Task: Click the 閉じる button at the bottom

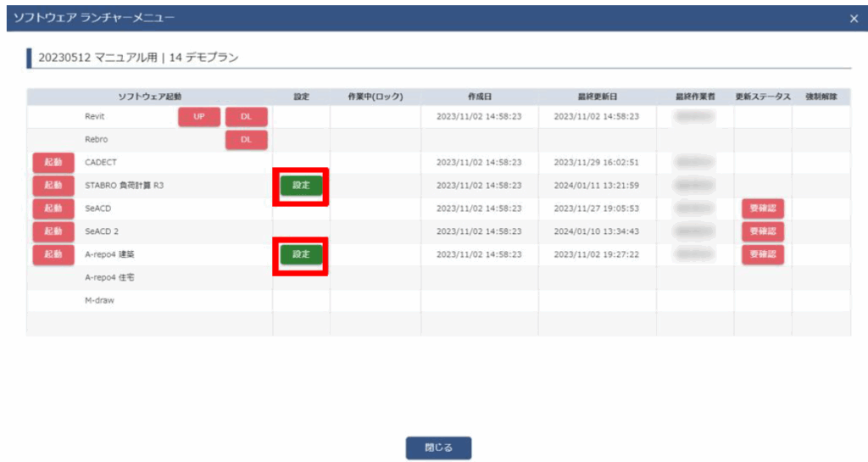Action: pyautogui.click(x=437, y=448)
